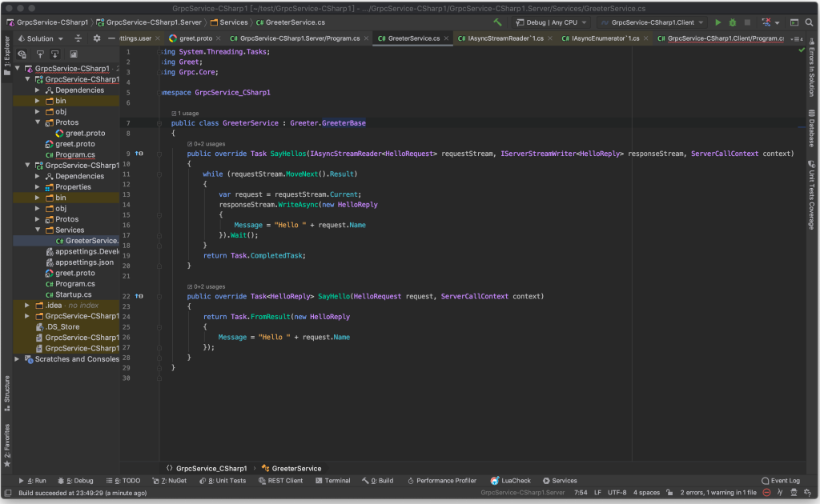Open the Database side panel
Screen dimensions: 820x504
pyautogui.click(x=812, y=129)
